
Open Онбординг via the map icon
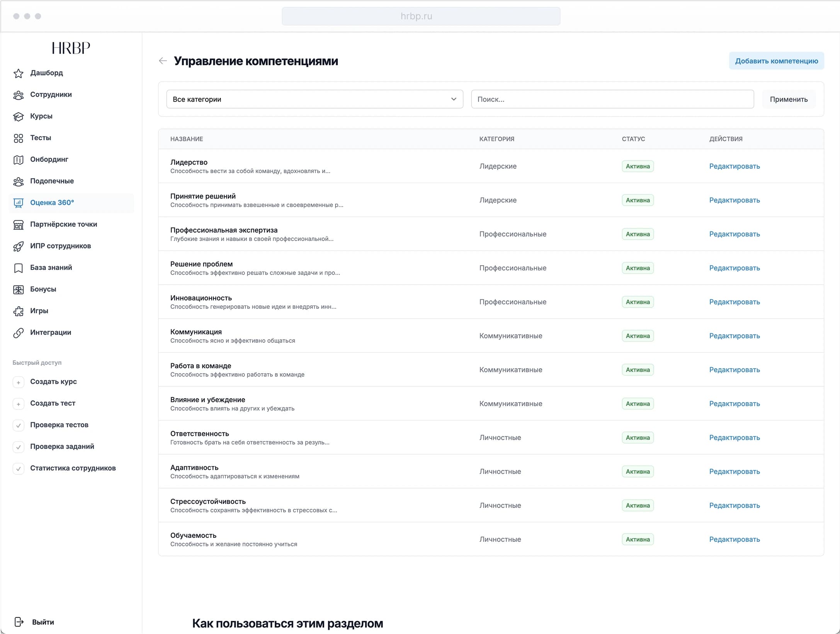pyautogui.click(x=18, y=160)
